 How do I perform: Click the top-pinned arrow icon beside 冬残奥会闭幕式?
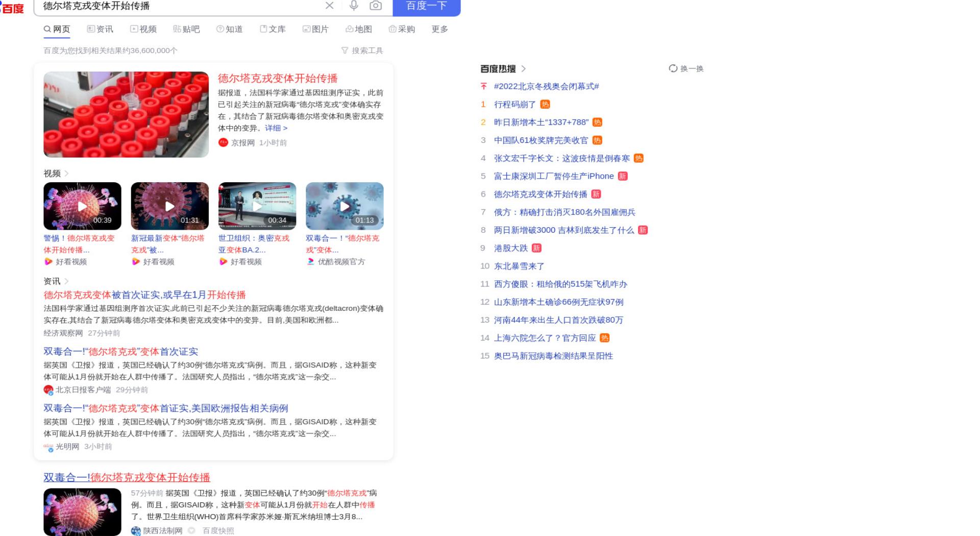(x=484, y=86)
